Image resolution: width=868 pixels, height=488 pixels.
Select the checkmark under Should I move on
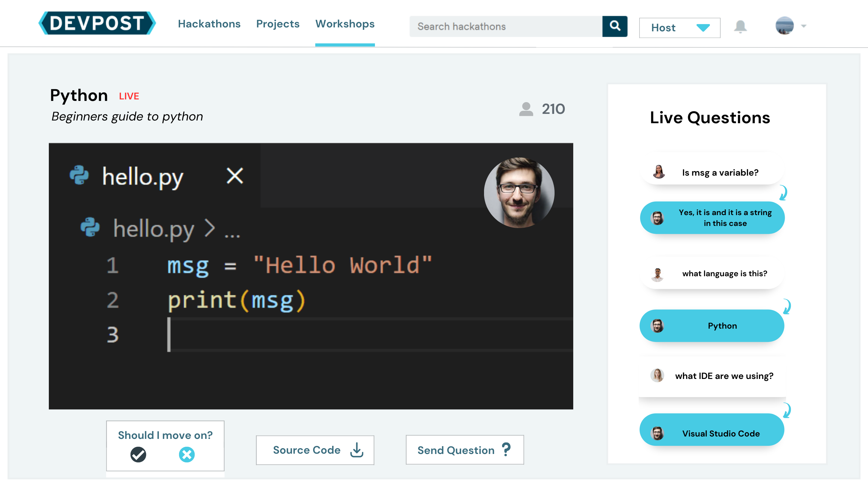[138, 455]
